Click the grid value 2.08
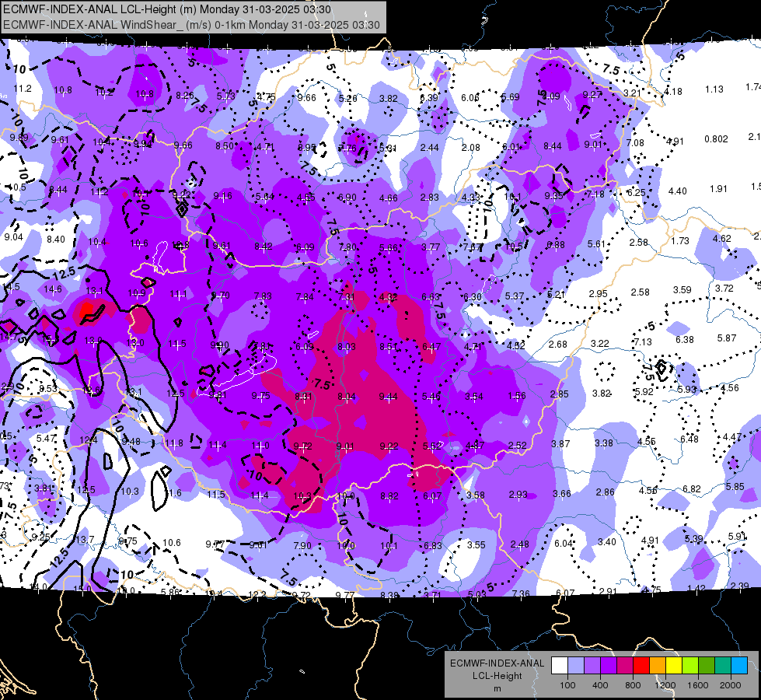761x700 pixels. [x=471, y=148]
